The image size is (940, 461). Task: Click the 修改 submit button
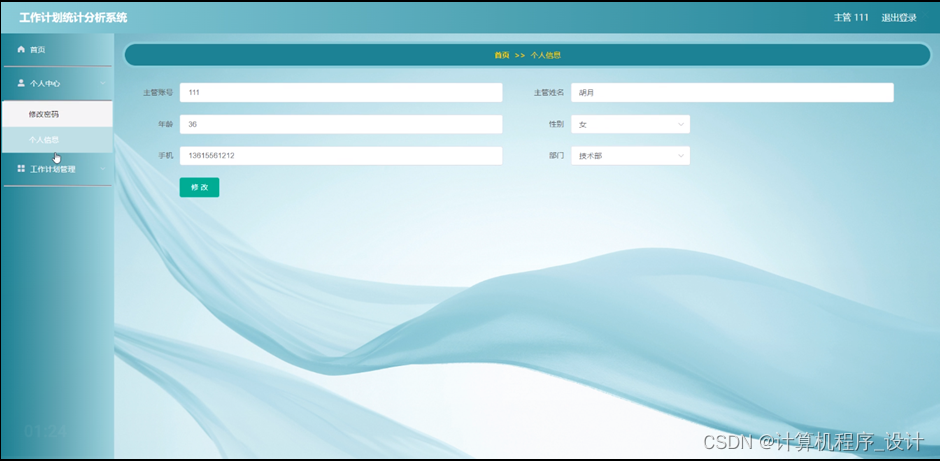pyautogui.click(x=199, y=187)
